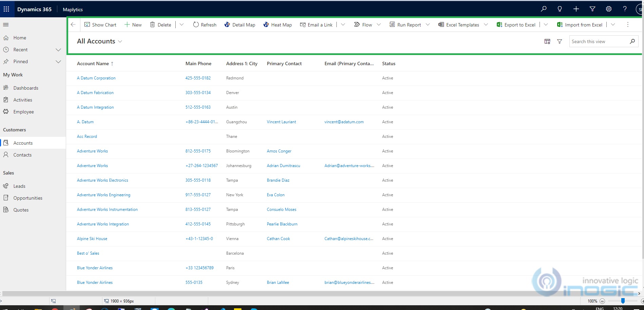This screenshot has width=644, height=310.
Task: Open Maplytics Heat Map
Action: [x=278, y=25]
